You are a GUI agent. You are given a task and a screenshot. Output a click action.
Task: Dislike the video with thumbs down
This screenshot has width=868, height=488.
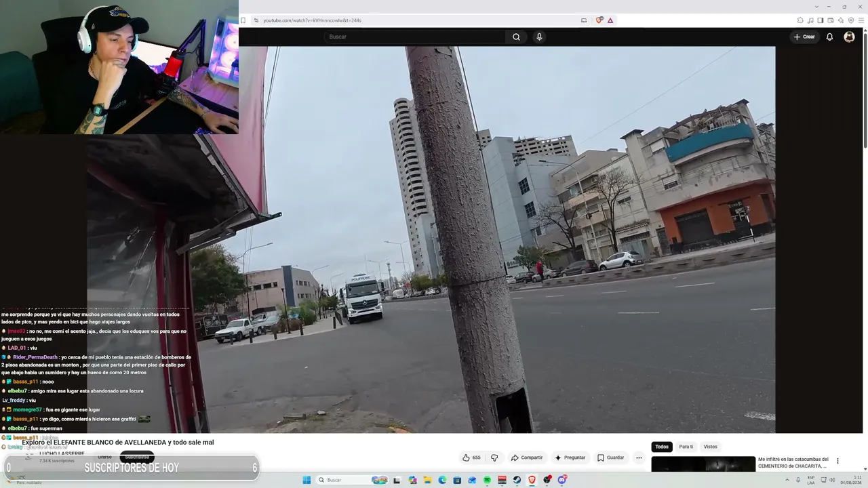click(494, 457)
